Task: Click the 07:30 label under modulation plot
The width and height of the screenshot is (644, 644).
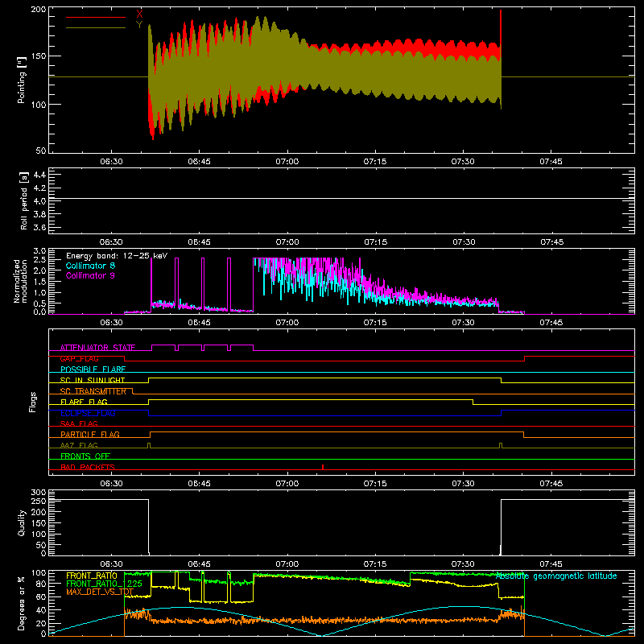Action: click(464, 323)
